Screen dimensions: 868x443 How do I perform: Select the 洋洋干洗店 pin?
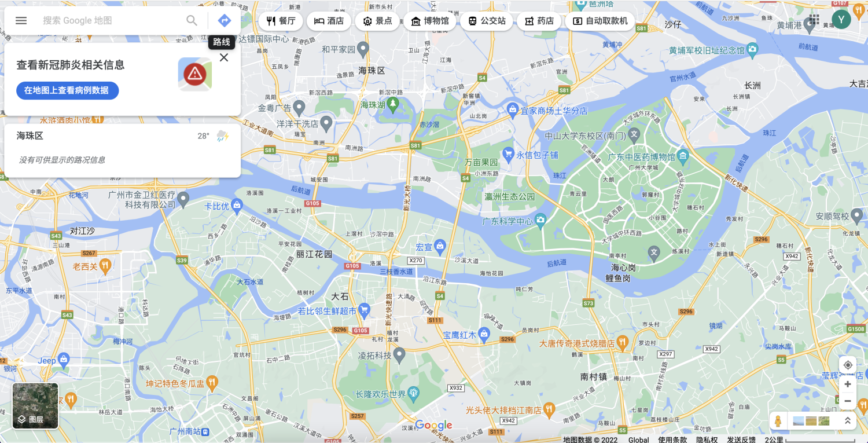326,122
